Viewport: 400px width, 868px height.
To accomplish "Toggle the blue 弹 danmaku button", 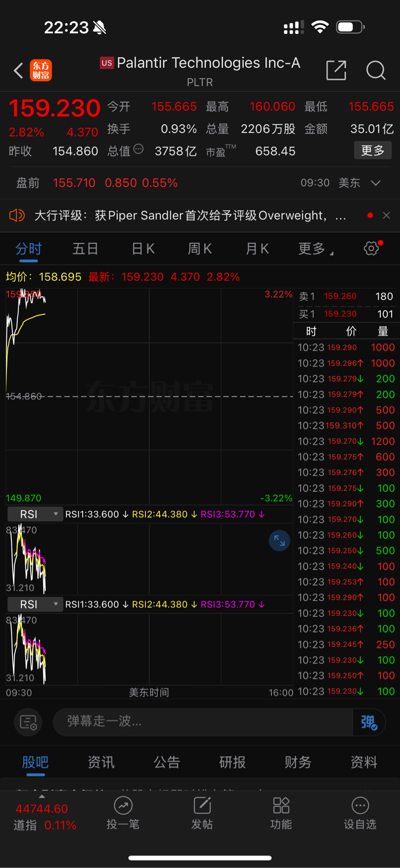I will tap(369, 722).
